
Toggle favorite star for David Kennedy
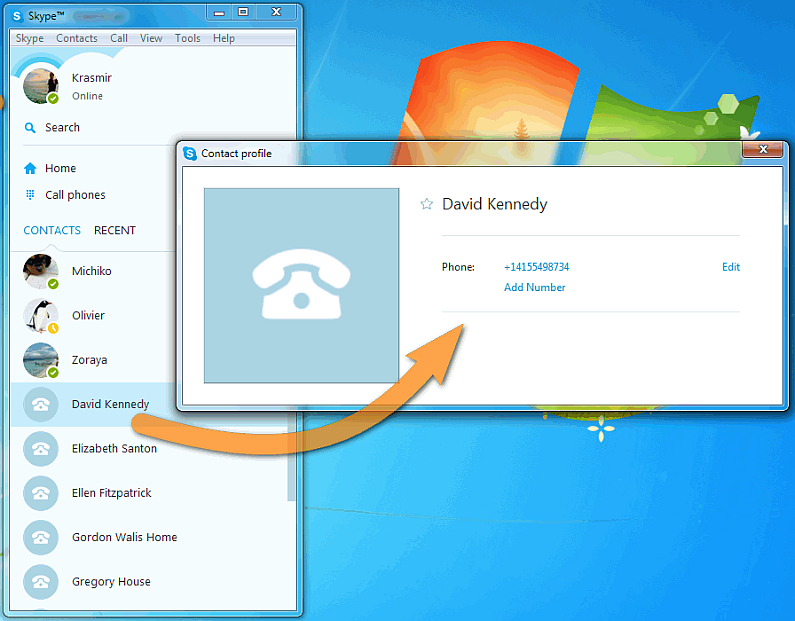[426, 204]
